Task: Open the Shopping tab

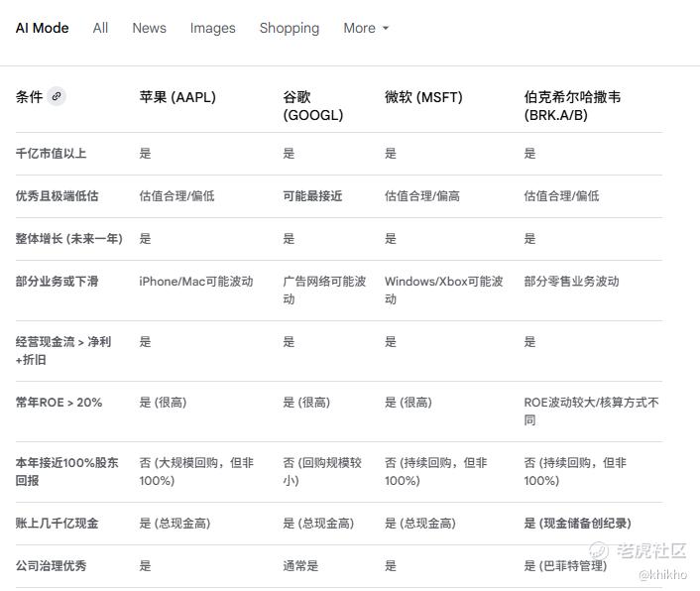Action: (x=290, y=28)
